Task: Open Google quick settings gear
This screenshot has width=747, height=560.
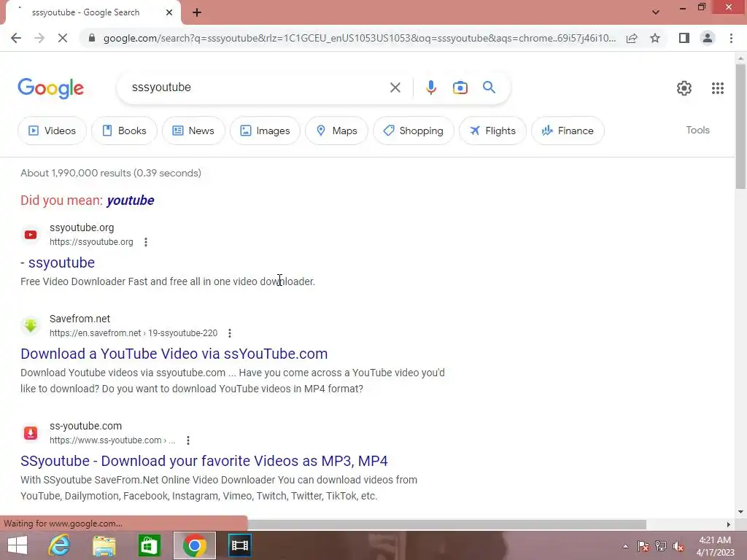Action: click(684, 88)
